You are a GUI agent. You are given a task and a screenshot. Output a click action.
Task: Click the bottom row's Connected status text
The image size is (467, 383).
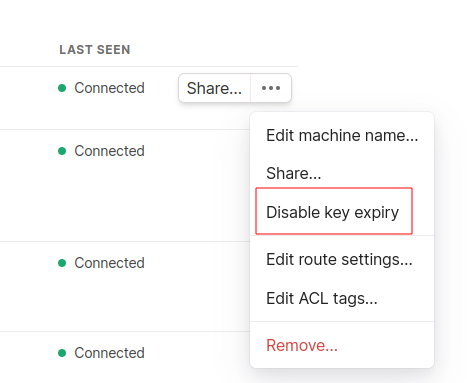coord(109,353)
